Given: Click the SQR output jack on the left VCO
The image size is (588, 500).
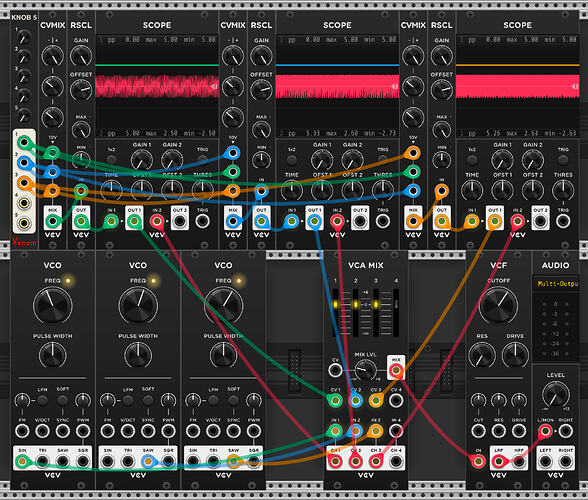Looking at the screenshot, I should coord(83,461).
